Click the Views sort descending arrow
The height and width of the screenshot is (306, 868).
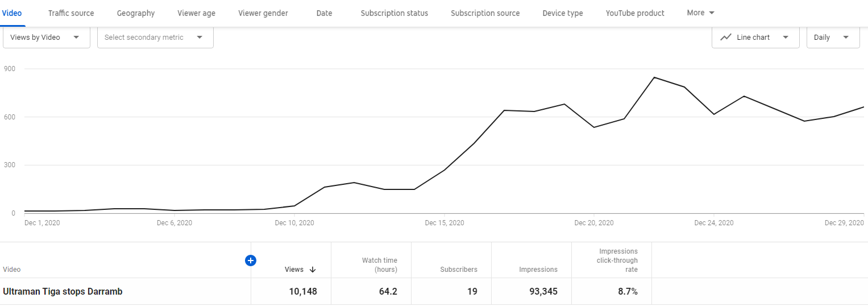point(313,270)
